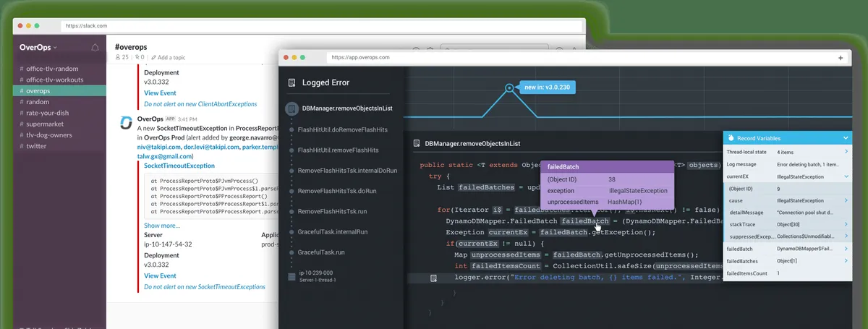Collapse the Record Variables panel chevron
868x329 pixels.
coord(846,137)
